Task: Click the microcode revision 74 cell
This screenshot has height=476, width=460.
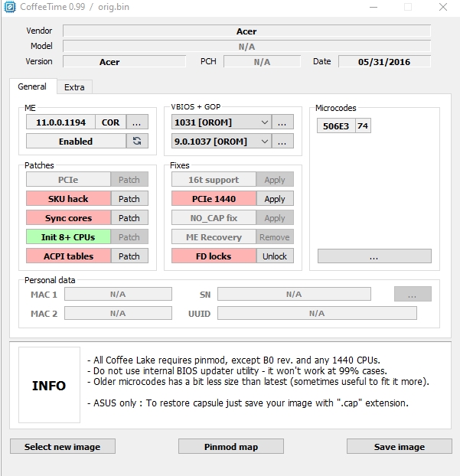Action: click(363, 126)
